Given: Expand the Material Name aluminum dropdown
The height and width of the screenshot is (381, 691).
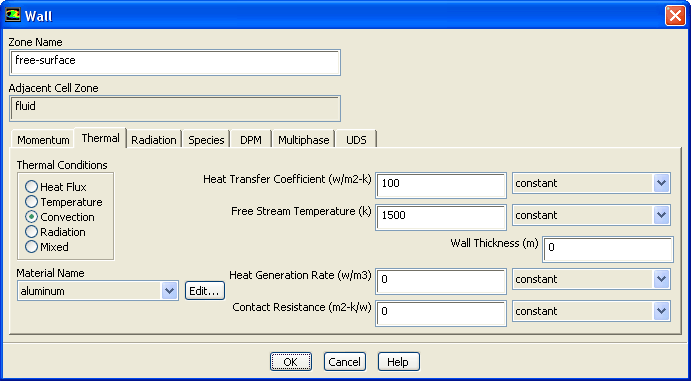Looking at the screenshot, I should pos(98,291).
